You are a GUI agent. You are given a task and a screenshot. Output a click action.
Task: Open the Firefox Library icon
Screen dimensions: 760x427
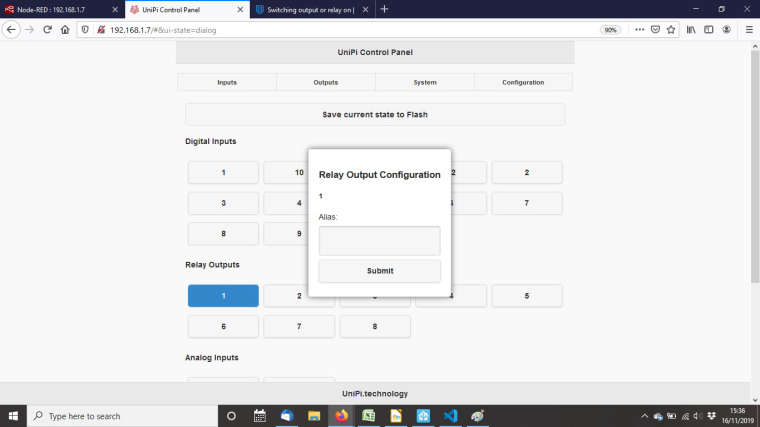(x=691, y=30)
